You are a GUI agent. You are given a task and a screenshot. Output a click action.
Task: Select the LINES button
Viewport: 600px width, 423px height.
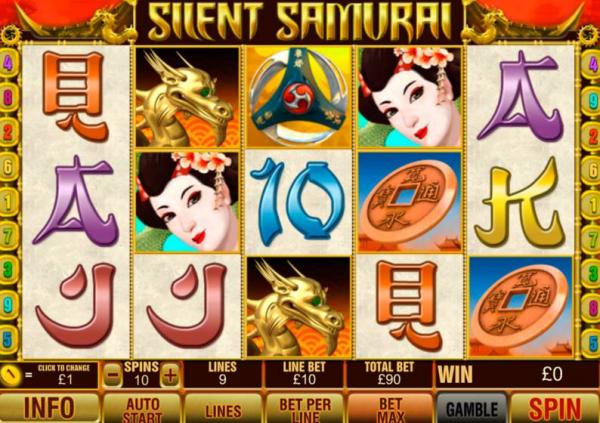click(223, 409)
